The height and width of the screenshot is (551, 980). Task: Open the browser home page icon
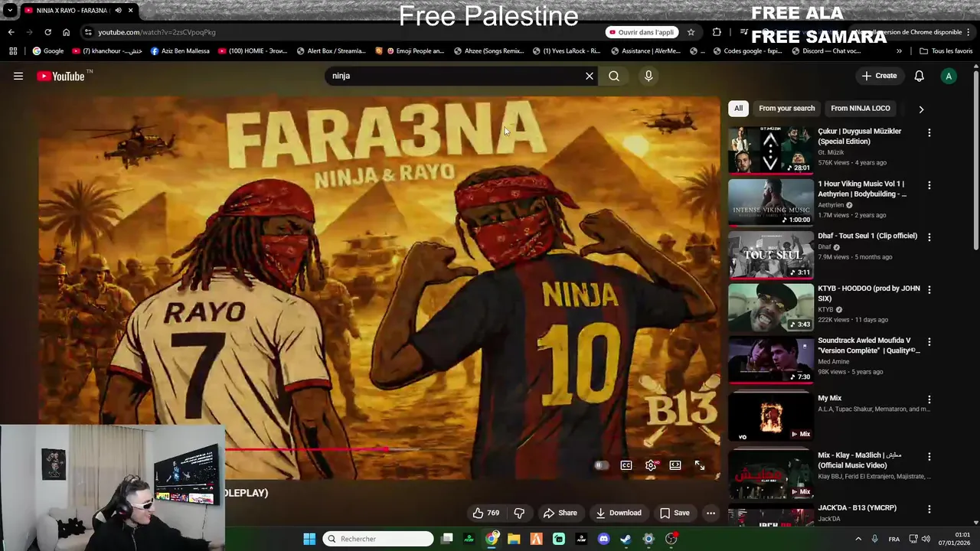66,32
